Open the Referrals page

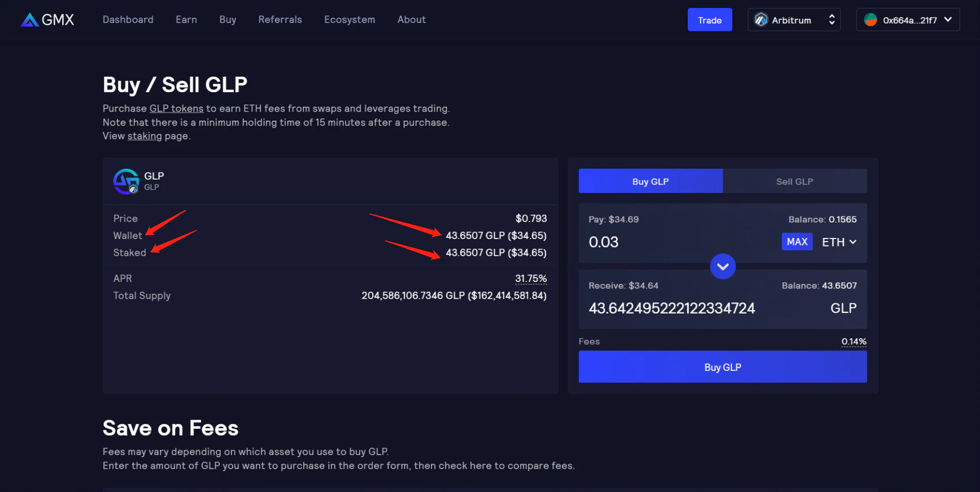[x=280, y=20]
